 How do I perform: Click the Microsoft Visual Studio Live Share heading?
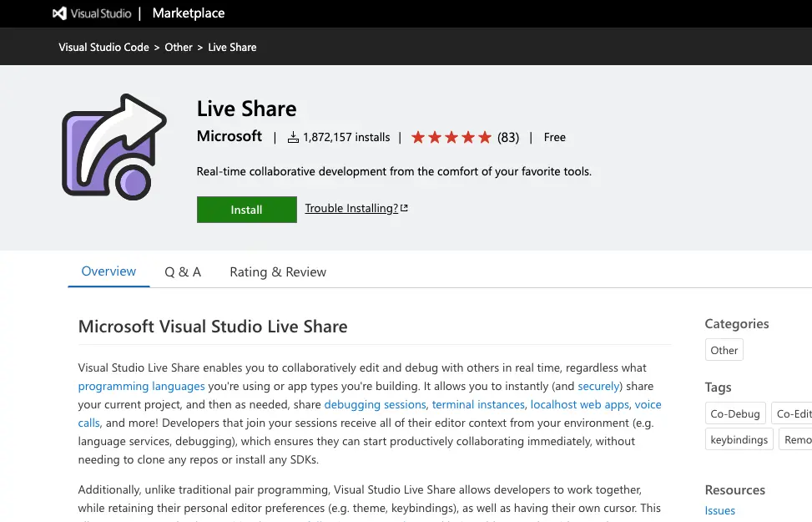pyautogui.click(x=213, y=327)
